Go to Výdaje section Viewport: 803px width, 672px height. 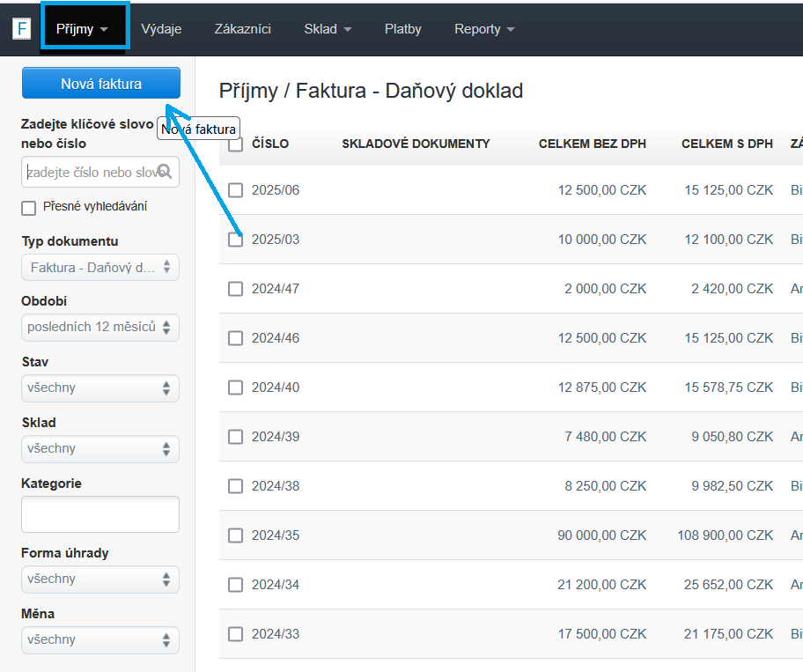coord(161,29)
